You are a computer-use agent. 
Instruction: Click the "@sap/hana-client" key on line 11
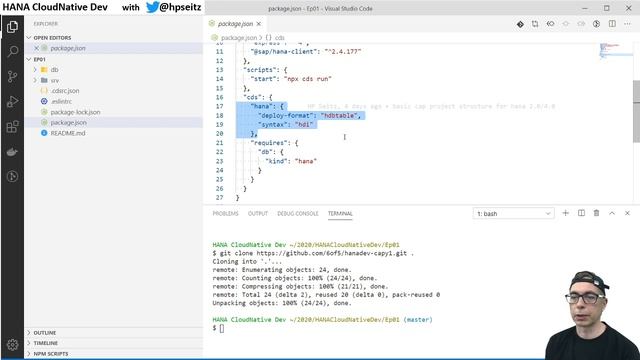click(284, 51)
